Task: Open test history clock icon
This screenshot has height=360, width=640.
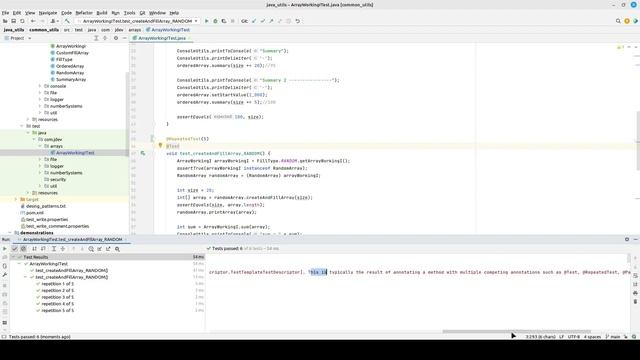Action: (x=91, y=249)
